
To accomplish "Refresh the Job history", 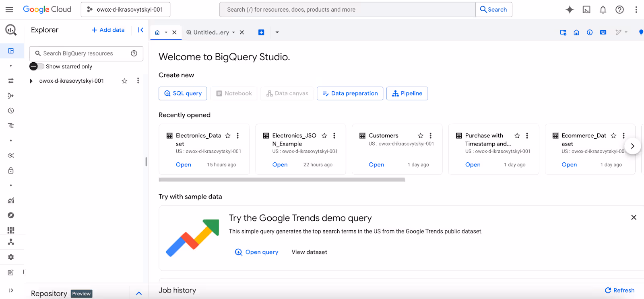I will [x=619, y=290].
